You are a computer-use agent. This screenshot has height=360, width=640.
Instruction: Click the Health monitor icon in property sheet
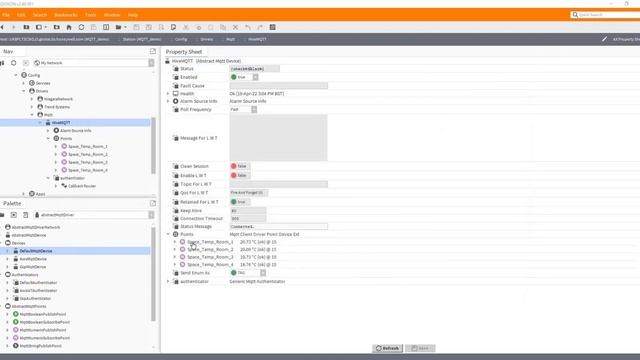176,93
